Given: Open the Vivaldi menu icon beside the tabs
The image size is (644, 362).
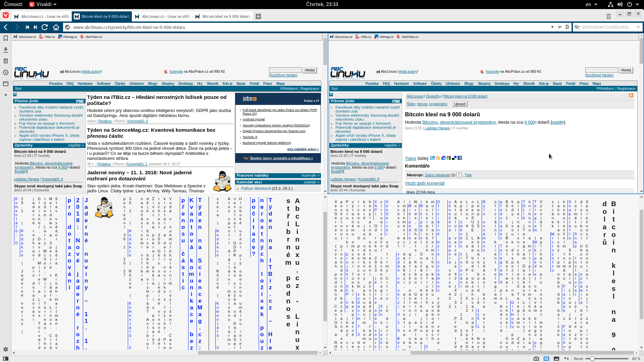Looking at the screenshot, I should [x=6, y=15].
